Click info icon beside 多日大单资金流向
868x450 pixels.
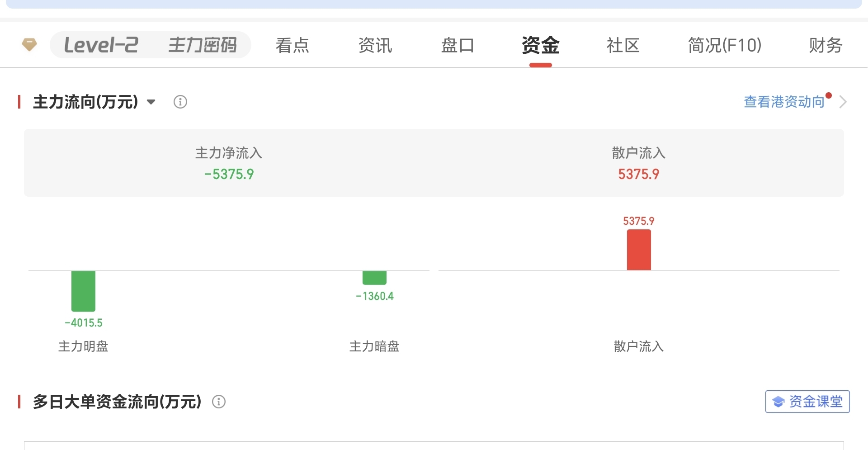(x=219, y=402)
